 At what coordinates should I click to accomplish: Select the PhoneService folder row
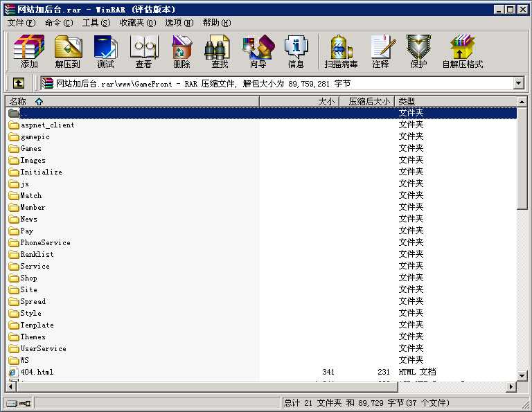261,242
